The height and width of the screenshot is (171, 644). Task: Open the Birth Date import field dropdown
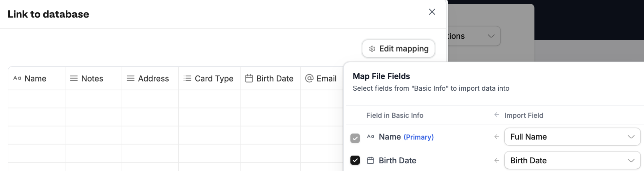pyautogui.click(x=572, y=161)
